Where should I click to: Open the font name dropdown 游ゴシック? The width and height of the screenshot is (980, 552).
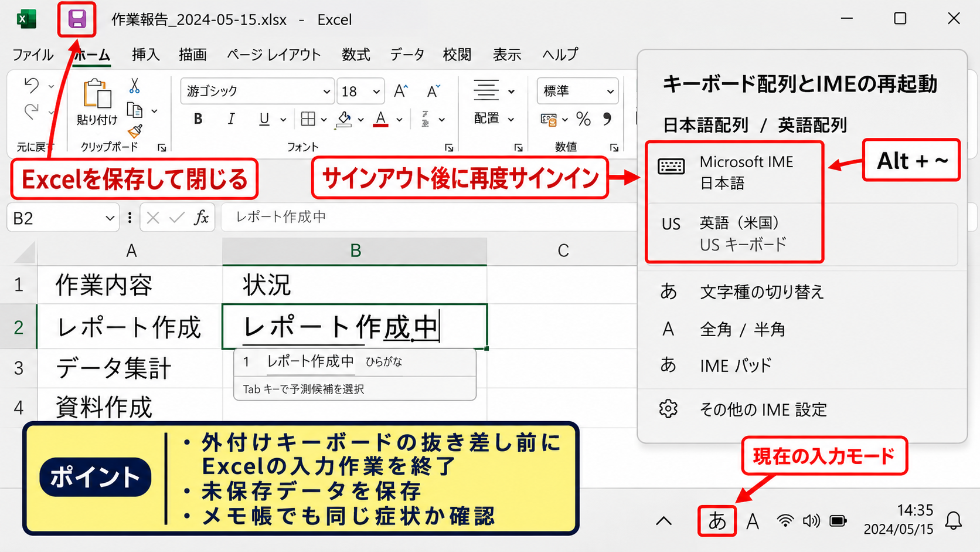click(x=326, y=92)
